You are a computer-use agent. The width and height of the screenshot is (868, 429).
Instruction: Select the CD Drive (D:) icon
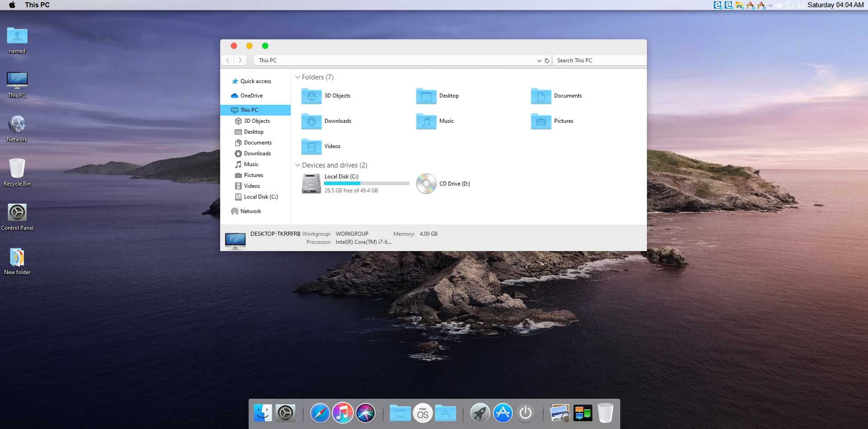pyautogui.click(x=426, y=184)
